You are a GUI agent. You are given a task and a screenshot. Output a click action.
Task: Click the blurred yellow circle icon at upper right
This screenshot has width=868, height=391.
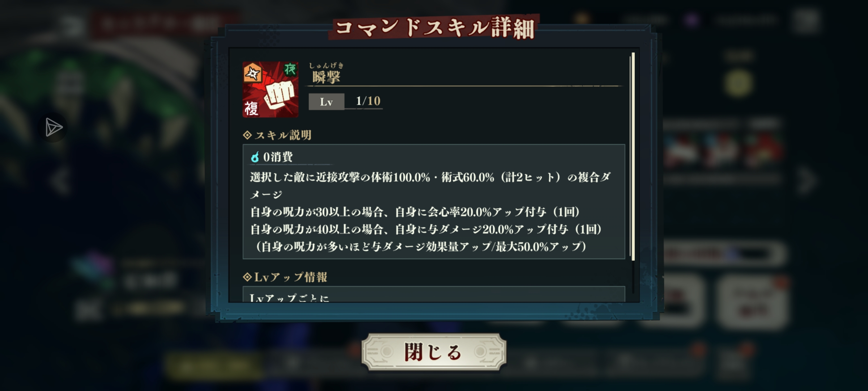point(738,83)
